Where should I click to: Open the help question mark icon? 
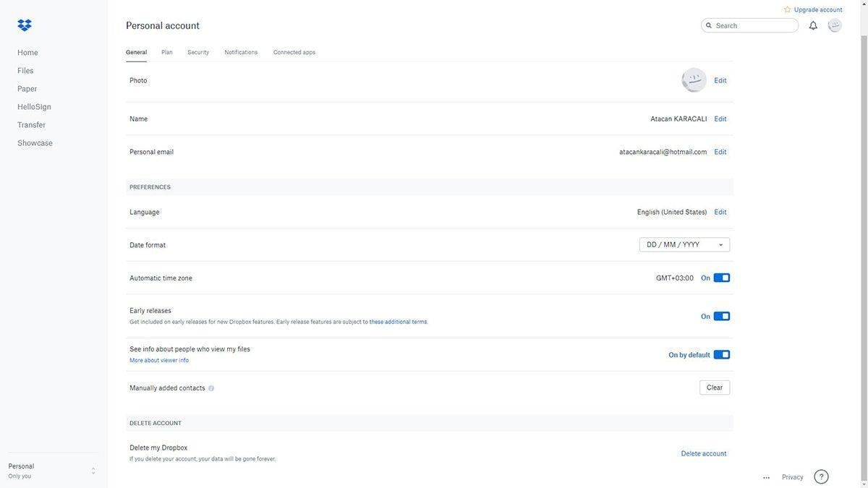(x=821, y=476)
